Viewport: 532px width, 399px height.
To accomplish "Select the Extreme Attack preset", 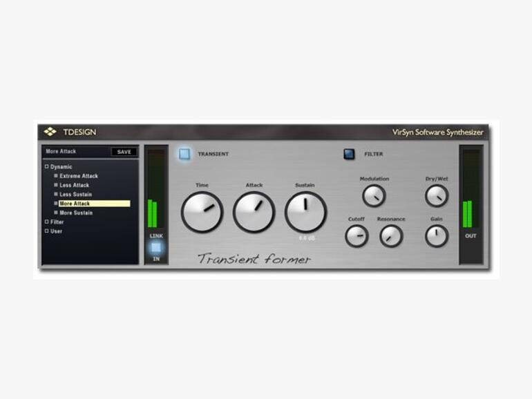I will [79, 176].
